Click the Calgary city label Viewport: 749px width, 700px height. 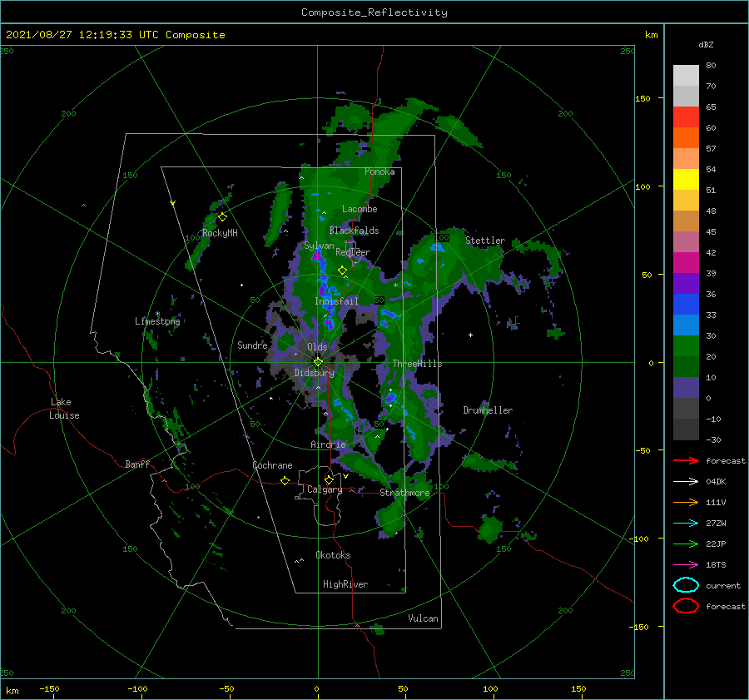[x=325, y=489]
